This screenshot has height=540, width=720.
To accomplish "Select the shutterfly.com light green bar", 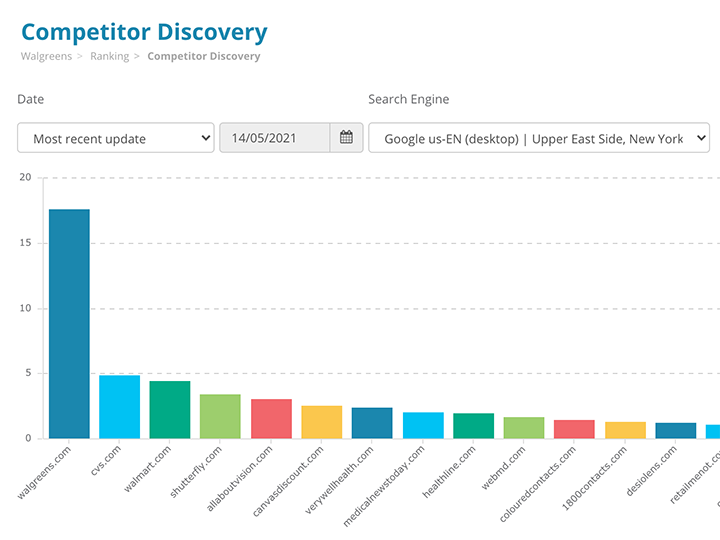I will 220,416.
